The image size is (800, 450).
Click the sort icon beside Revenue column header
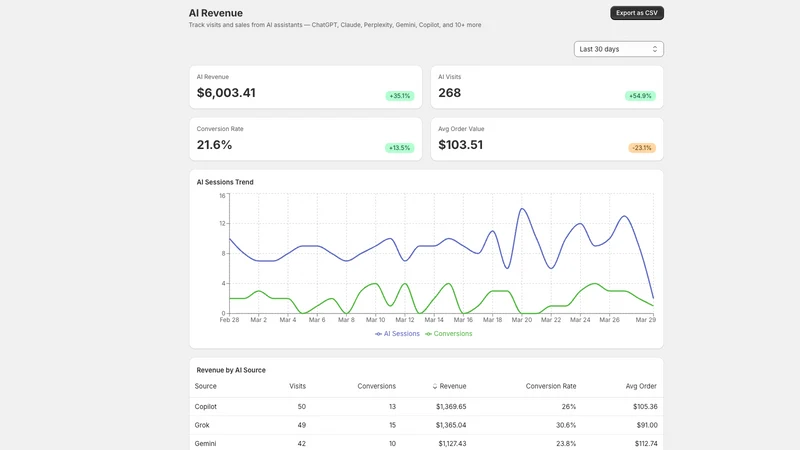(x=435, y=386)
